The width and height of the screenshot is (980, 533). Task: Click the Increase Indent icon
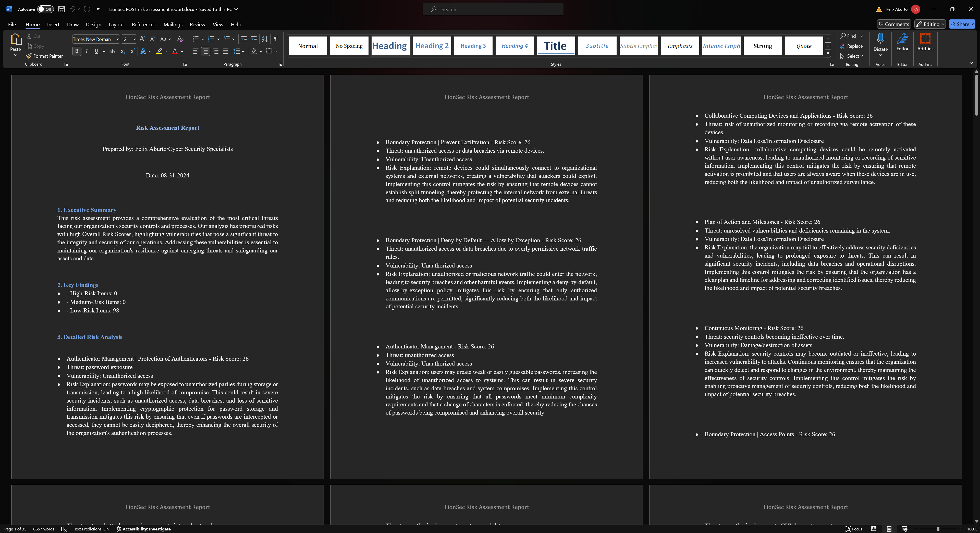[x=254, y=39]
